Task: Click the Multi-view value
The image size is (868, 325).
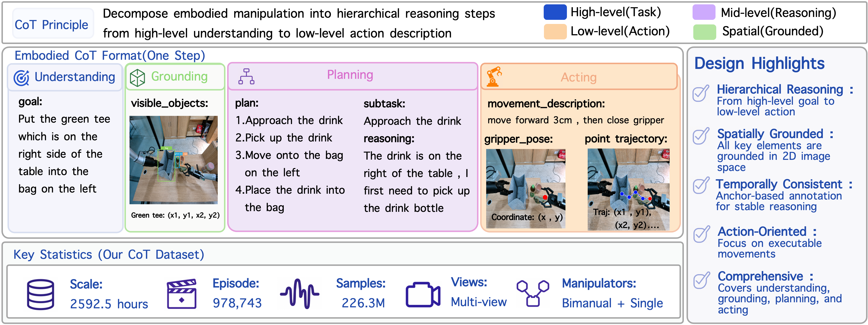Action: (x=478, y=302)
